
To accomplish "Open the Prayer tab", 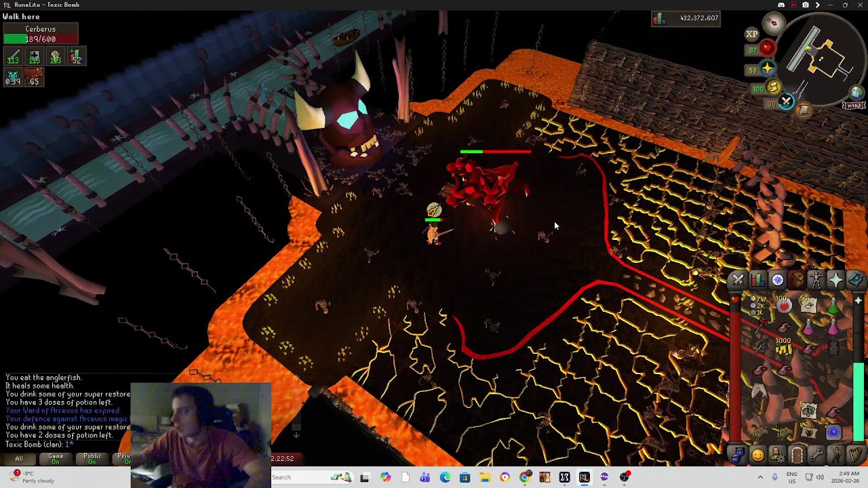I will (x=836, y=280).
